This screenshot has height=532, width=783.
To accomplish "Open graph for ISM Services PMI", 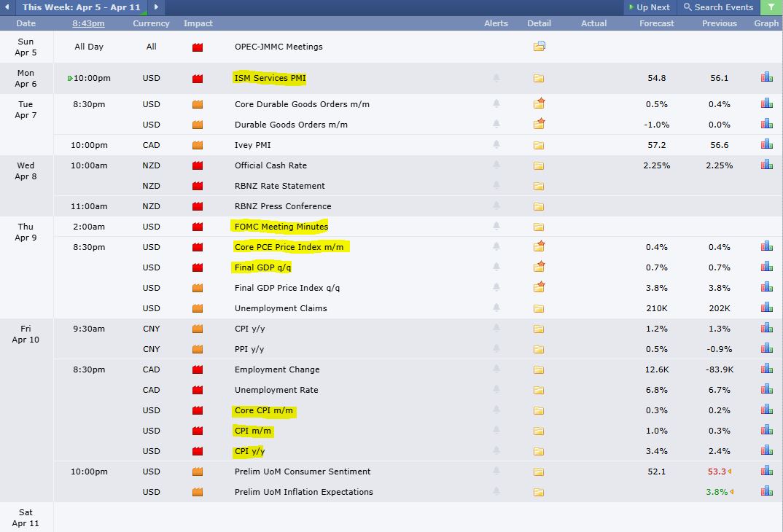I will pos(767,77).
